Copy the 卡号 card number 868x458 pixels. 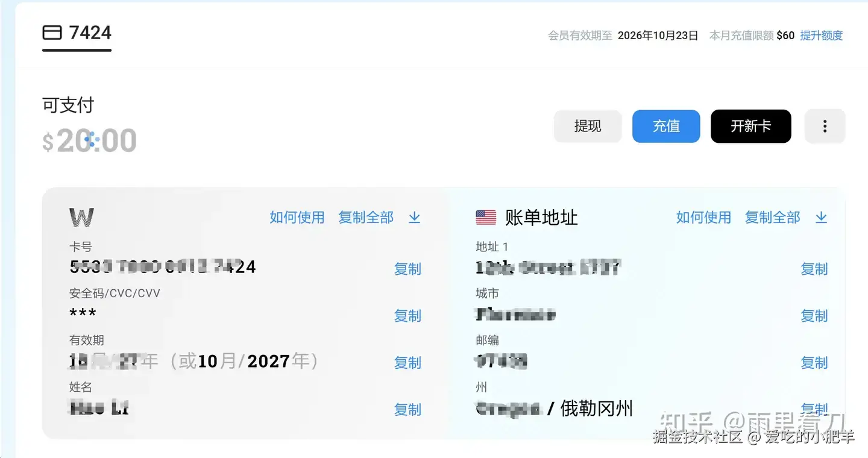(407, 269)
